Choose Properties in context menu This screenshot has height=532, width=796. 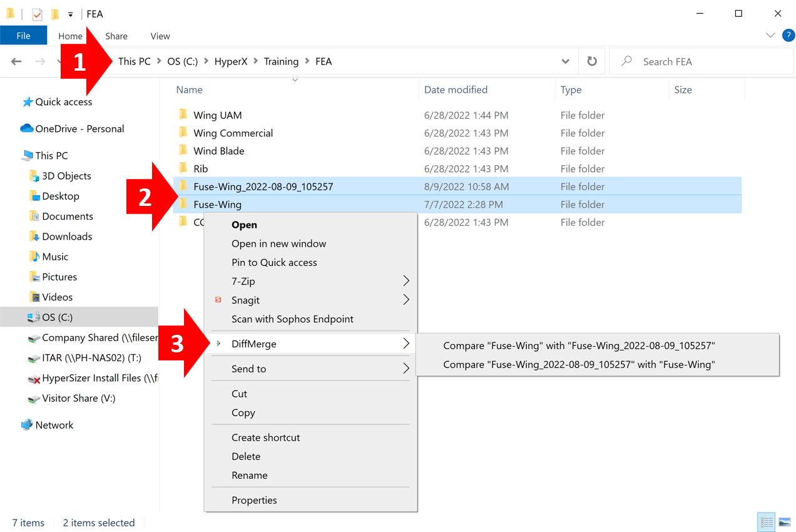310,500
